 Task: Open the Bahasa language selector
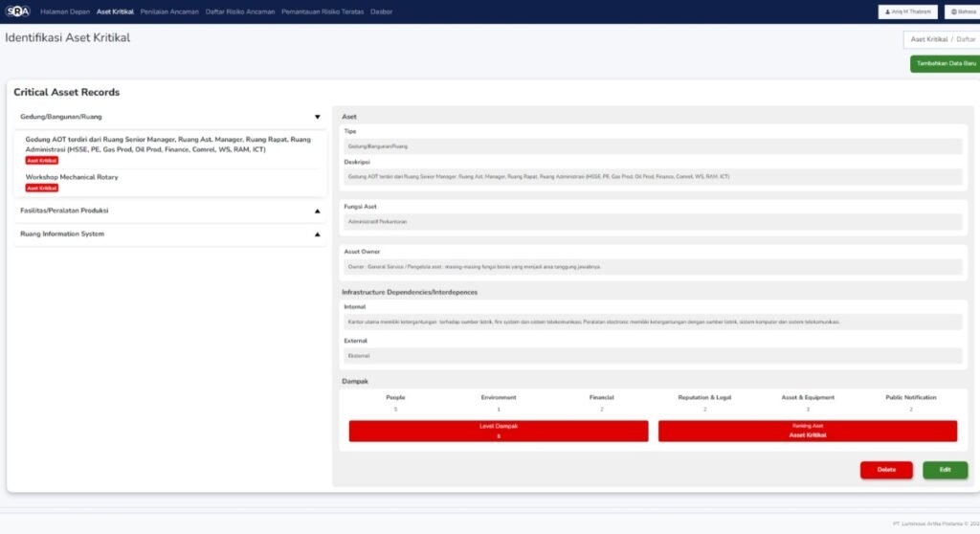click(x=962, y=11)
